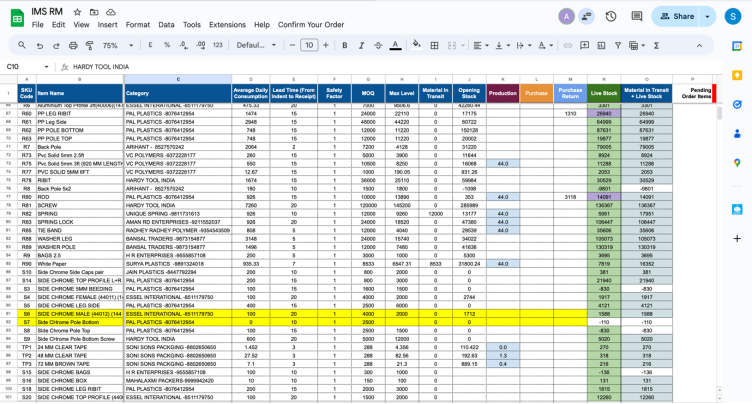This screenshot has height=404, width=752.
Task: Insert a link
Action: click(x=568, y=46)
